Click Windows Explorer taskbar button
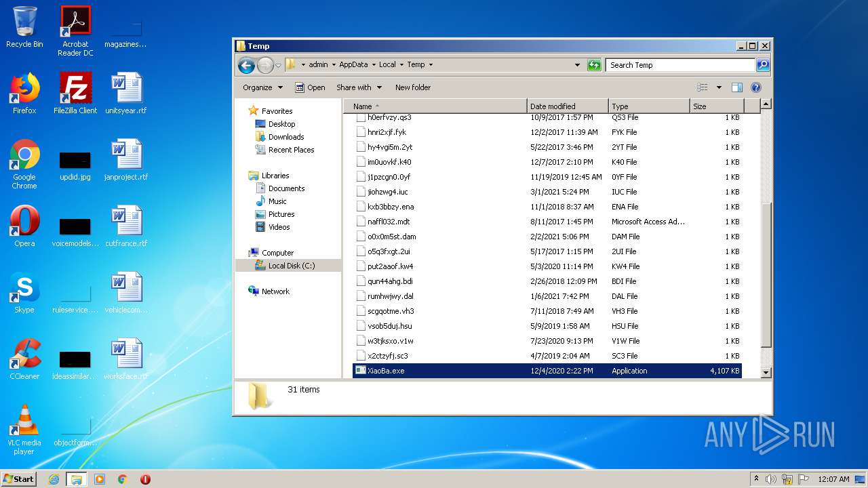Screen dimensions: 868x488 pos(76,479)
